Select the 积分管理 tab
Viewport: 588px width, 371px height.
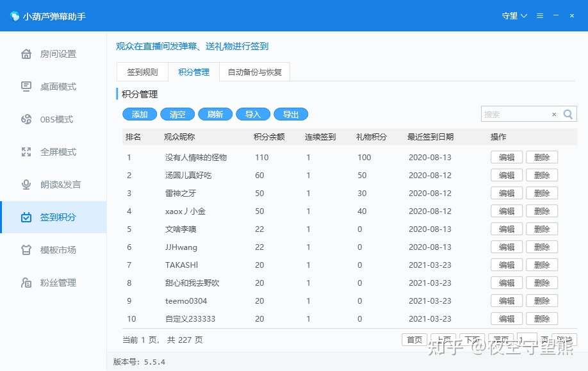193,72
